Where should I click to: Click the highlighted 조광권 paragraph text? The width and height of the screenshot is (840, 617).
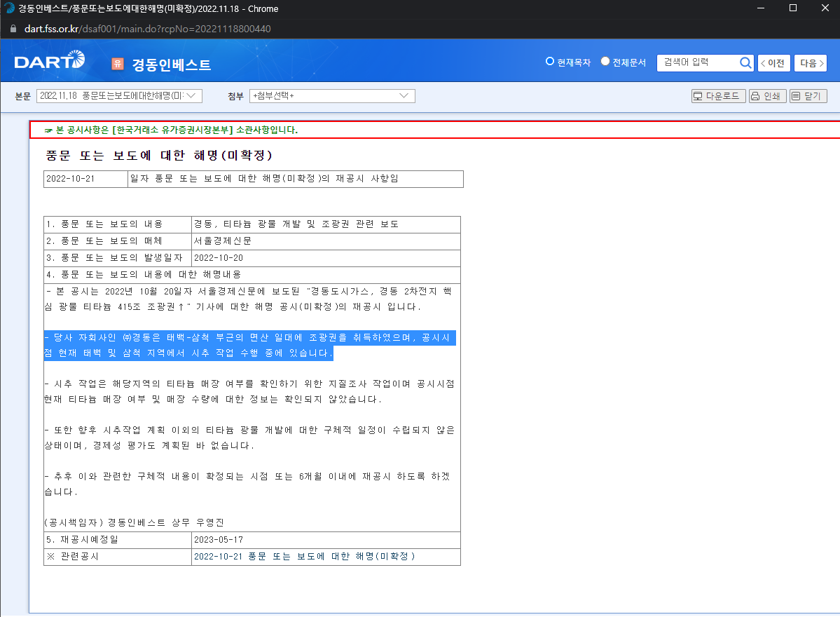249,346
